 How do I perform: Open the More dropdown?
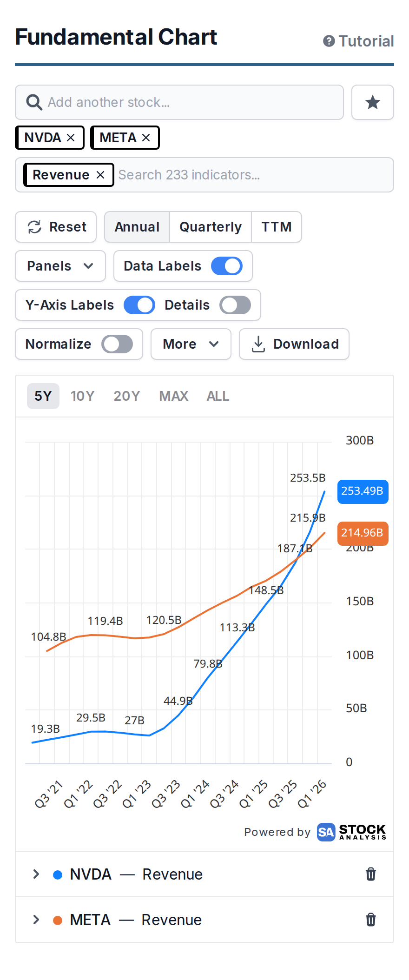191,344
